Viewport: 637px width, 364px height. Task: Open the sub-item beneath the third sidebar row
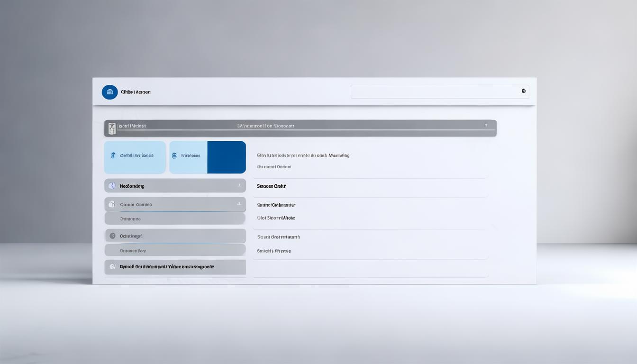pyautogui.click(x=174, y=250)
